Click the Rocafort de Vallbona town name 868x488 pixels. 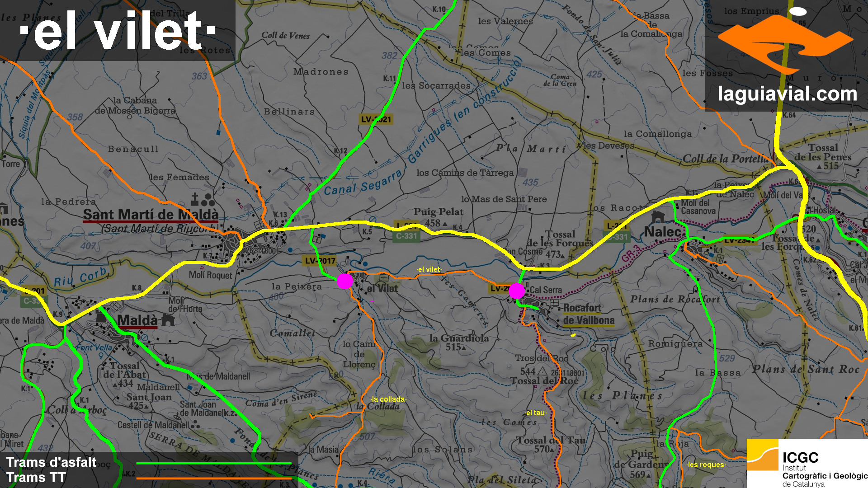coord(589,314)
